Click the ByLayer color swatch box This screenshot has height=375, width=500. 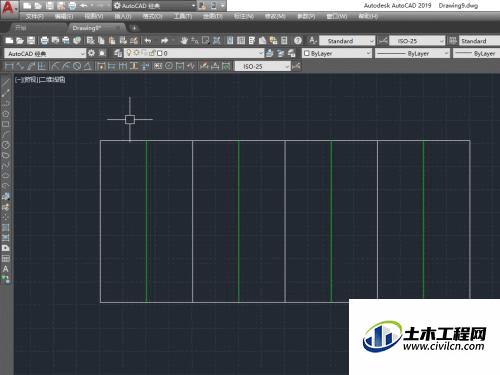[x=307, y=53]
